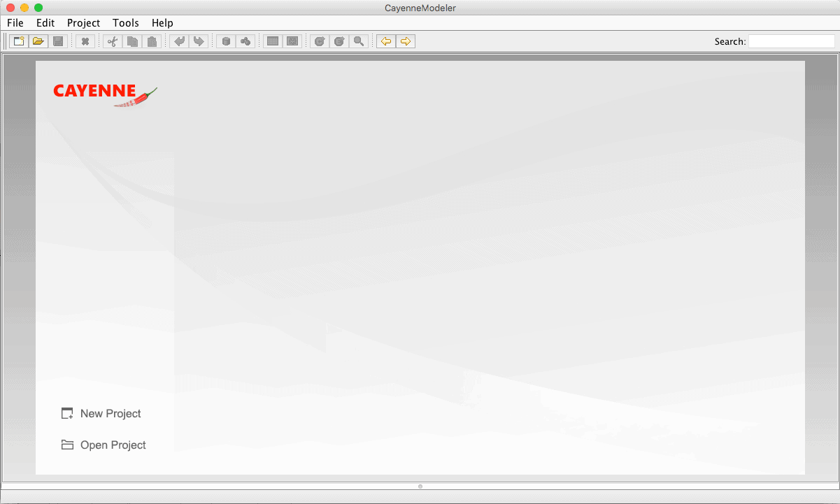Click the Undo arrow icon

179,41
